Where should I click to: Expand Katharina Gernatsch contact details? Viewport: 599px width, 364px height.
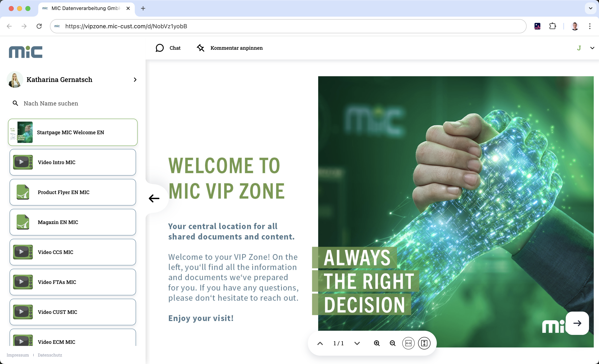tap(135, 80)
